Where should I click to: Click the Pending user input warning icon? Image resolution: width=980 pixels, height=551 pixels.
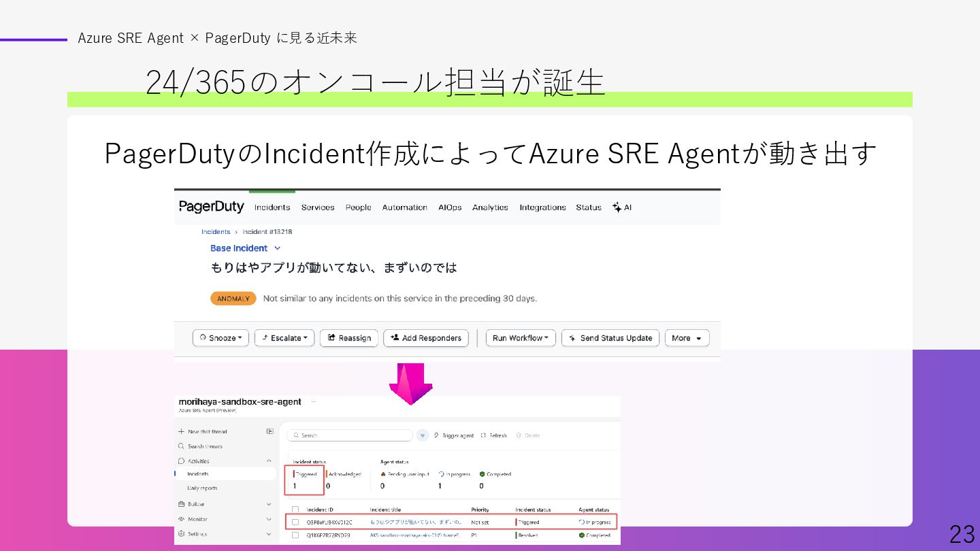(x=383, y=474)
